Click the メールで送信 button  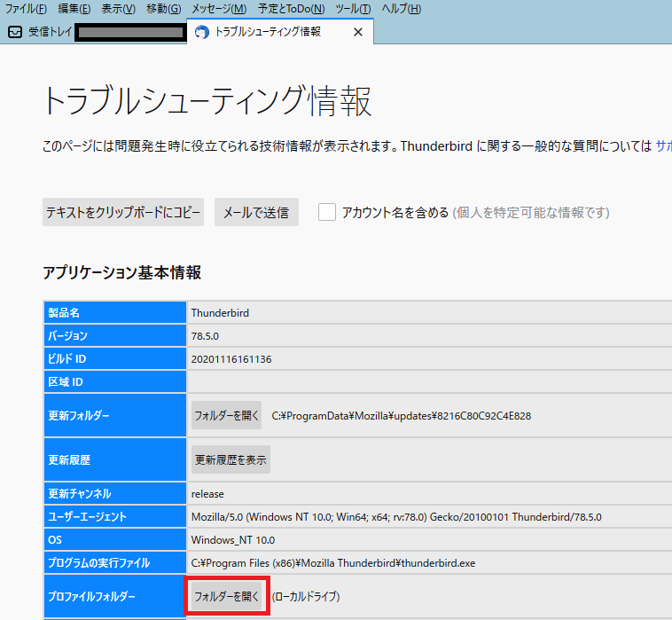click(x=256, y=212)
